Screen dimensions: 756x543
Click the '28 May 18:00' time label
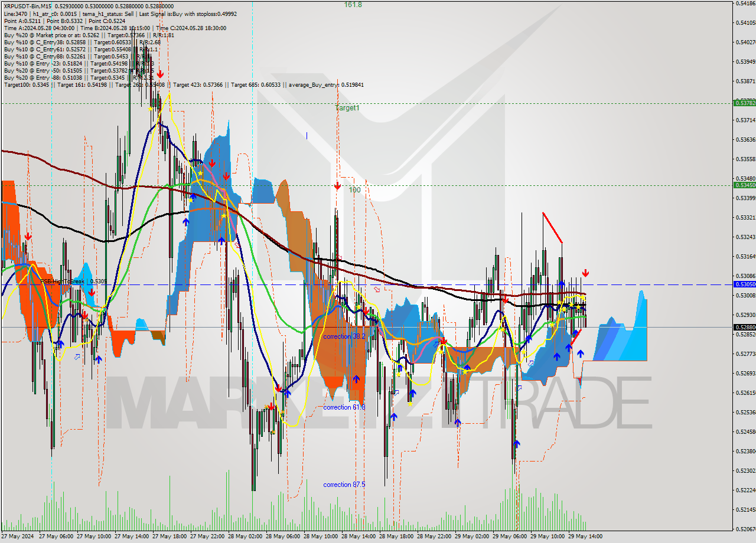(x=396, y=537)
